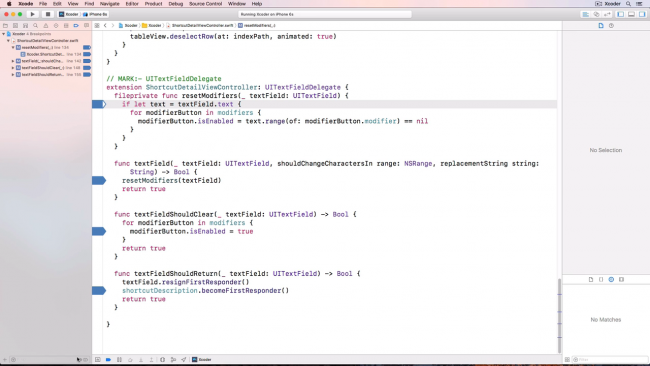
Task: Open the Find navigator magnifier icon
Action: tap(36, 26)
